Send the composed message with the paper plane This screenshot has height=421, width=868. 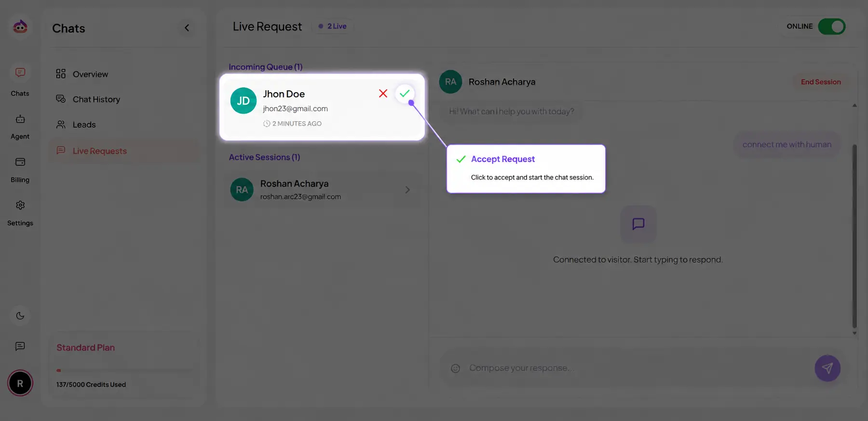827,368
